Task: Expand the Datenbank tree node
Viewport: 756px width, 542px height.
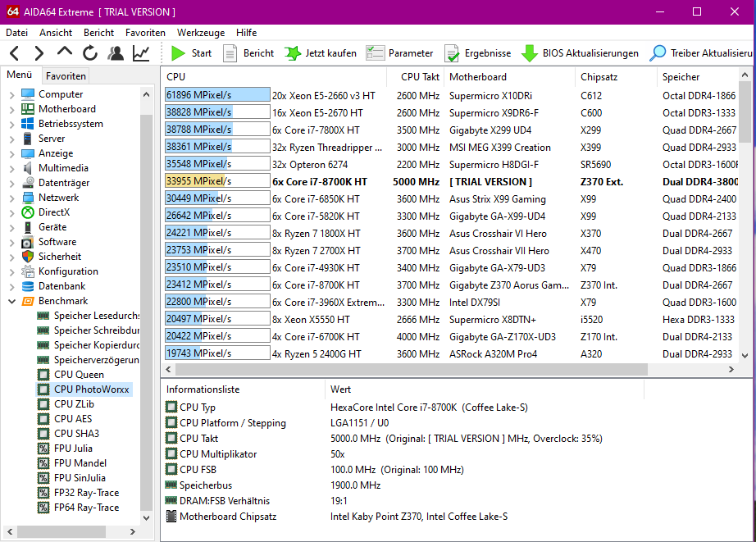Action: [12, 287]
